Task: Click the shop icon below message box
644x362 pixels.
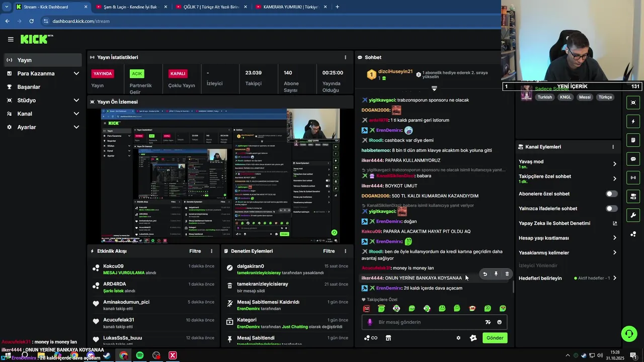Action: 388,338
